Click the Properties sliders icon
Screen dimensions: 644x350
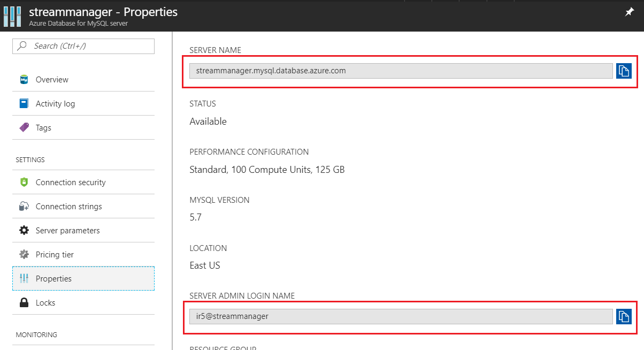24,278
